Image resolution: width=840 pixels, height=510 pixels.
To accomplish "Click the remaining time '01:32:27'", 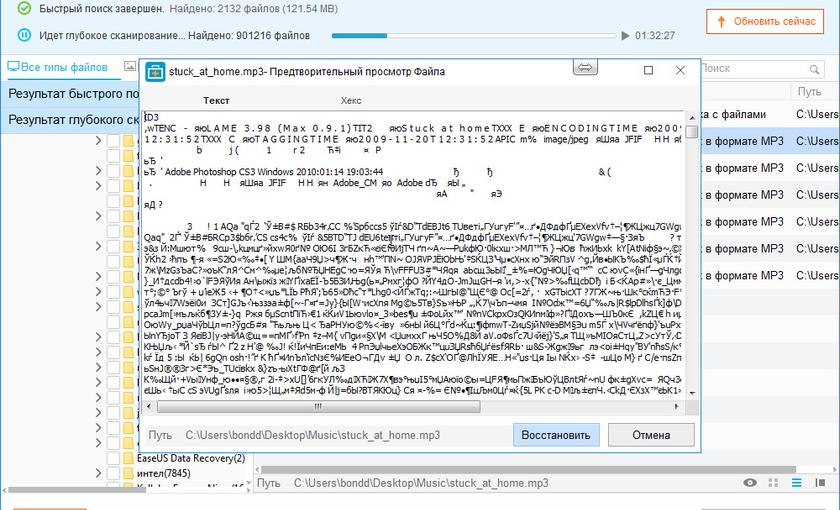I will click(655, 36).
